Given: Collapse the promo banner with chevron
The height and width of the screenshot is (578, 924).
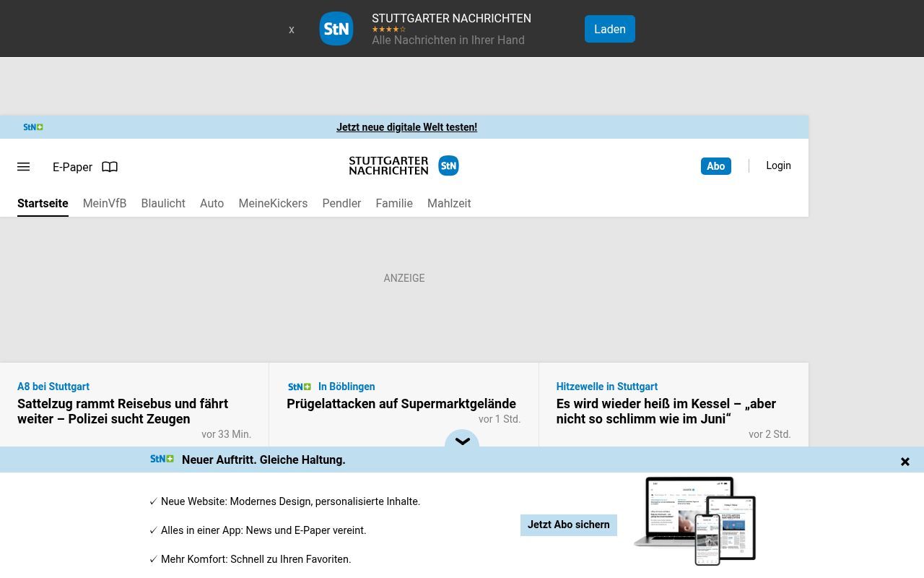Looking at the screenshot, I should (x=462, y=441).
